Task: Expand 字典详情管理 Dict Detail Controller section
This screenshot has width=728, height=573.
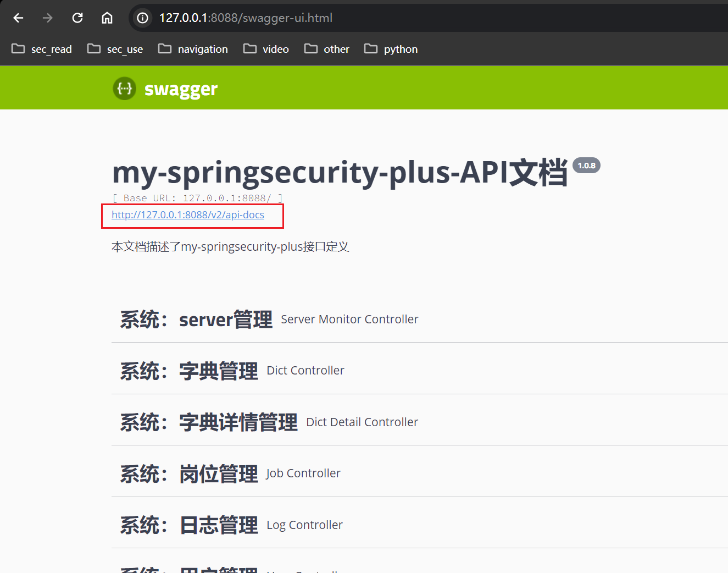Action: point(420,422)
